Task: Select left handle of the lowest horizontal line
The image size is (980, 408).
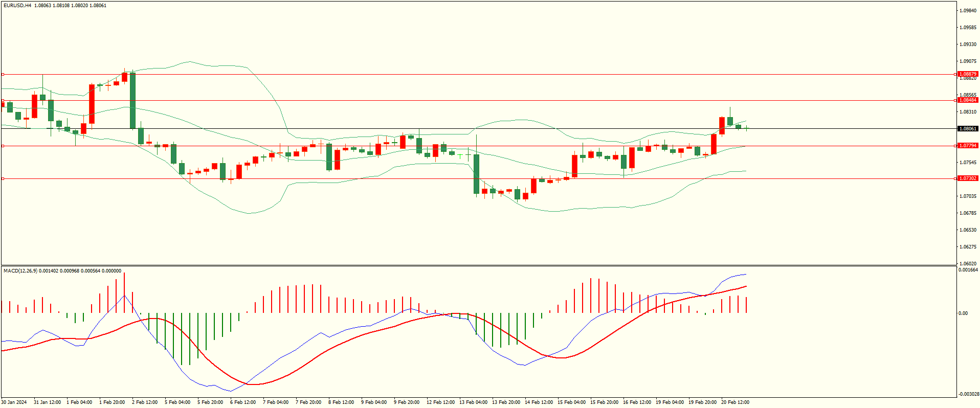Action: [x=3, y=178]
